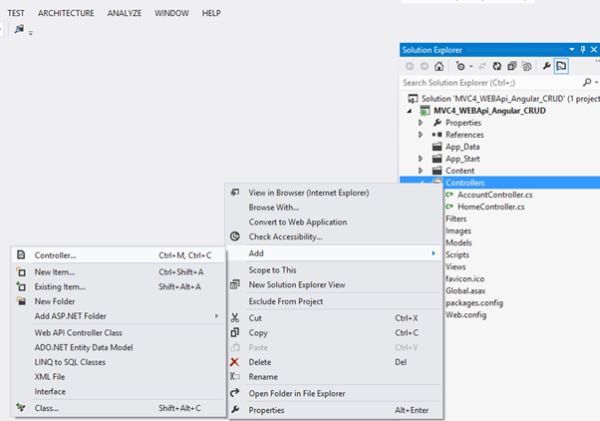Image resolution: width=600 pixels, height=421 pixels.
Task: Click the Show All Files icon
Action: 527,66
